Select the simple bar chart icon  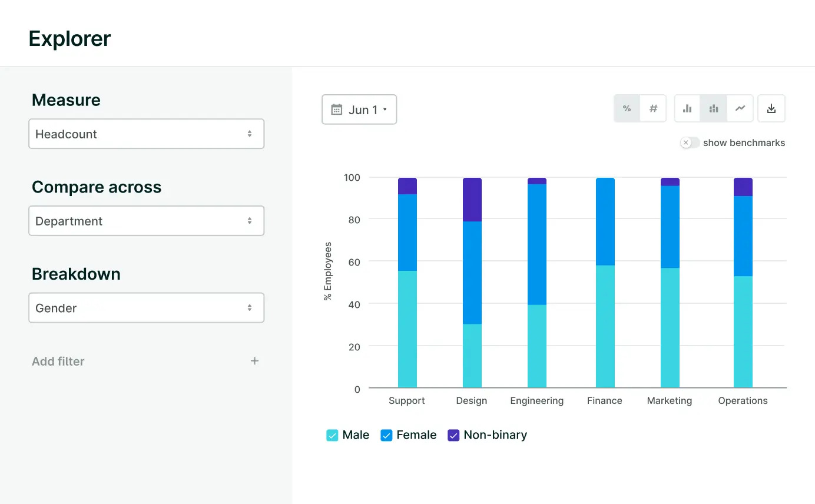tap(687, 109)
